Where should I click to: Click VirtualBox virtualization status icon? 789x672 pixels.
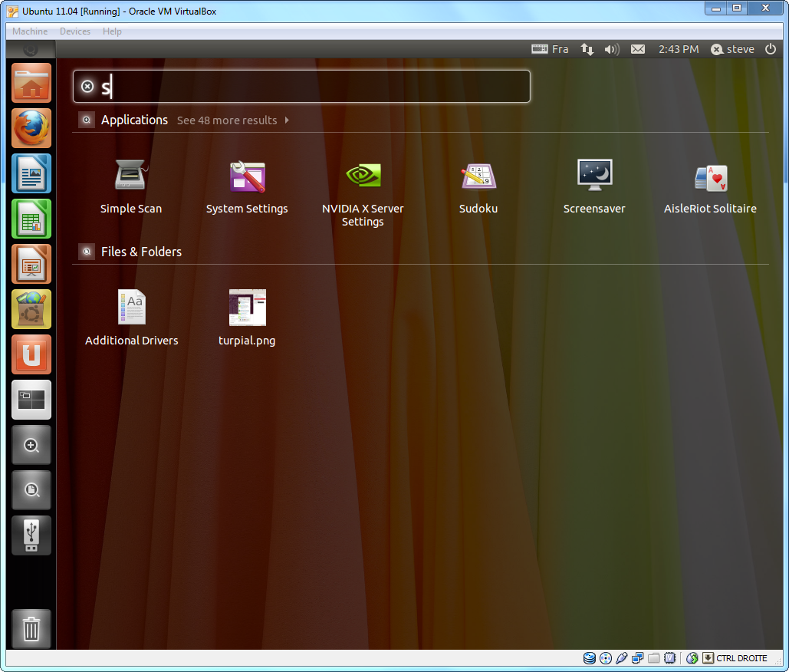coord(669,658)
